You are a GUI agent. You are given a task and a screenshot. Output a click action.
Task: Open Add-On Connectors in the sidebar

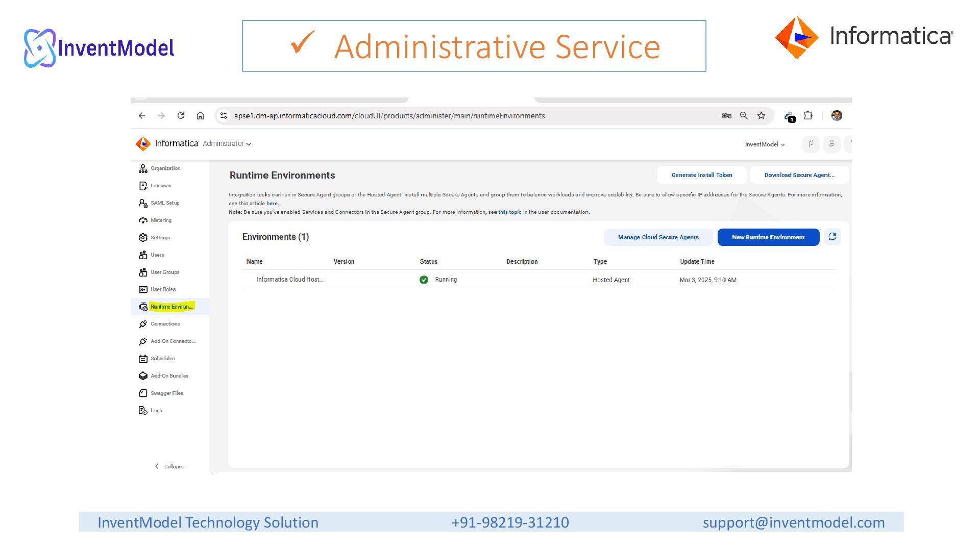tap(170, 341)
